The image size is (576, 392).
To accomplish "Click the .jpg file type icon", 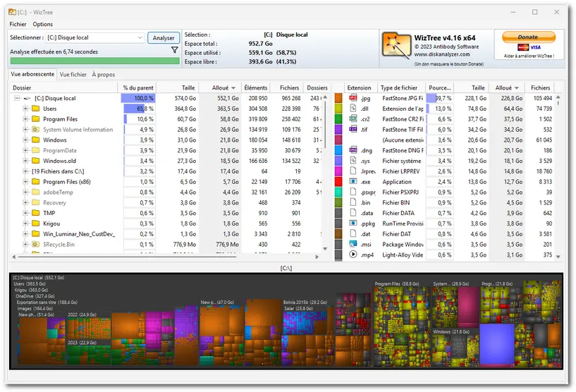I will tap(353, 98).
